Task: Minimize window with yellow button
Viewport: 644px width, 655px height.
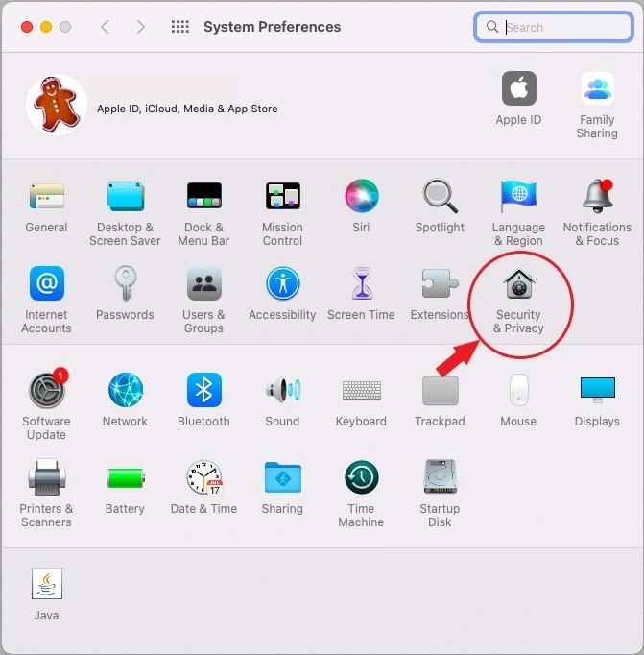Action: click(46, 27)
